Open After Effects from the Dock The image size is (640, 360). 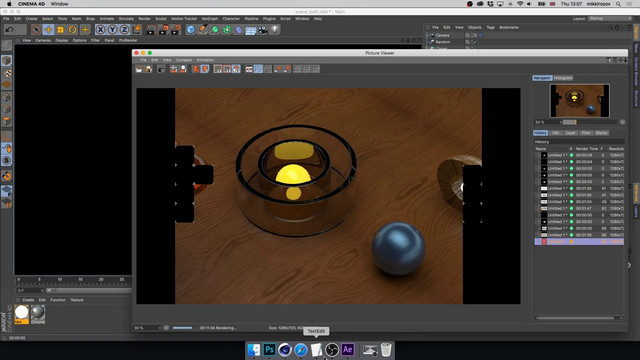click(348, 350)
